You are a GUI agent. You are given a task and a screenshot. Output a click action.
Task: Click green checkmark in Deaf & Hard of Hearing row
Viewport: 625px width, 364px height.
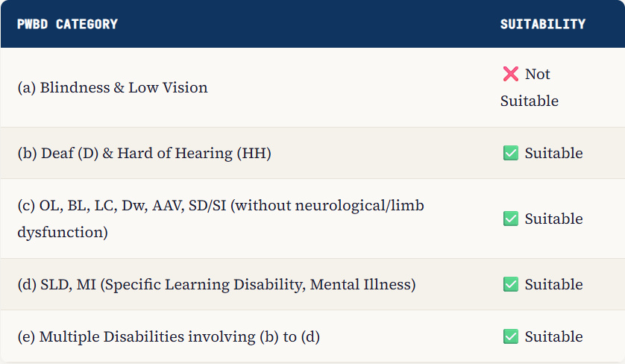pos(511,153)
